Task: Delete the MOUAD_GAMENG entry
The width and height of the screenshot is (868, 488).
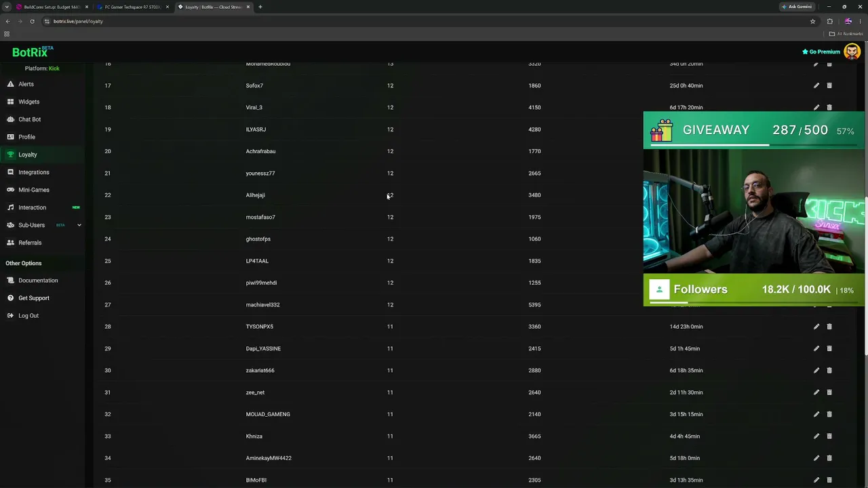Action: [829, 414]
